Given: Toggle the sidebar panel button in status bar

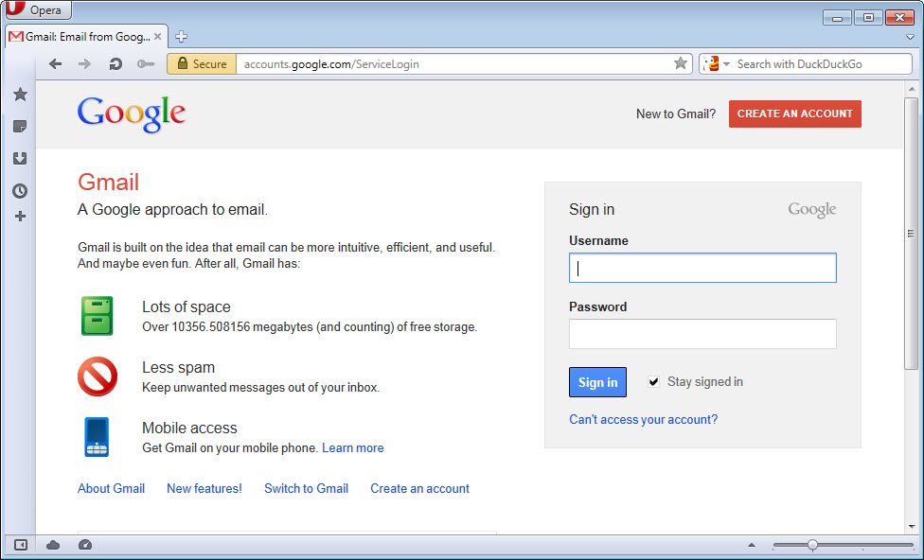Looking at the screenshot, I should tap(20, 545).
